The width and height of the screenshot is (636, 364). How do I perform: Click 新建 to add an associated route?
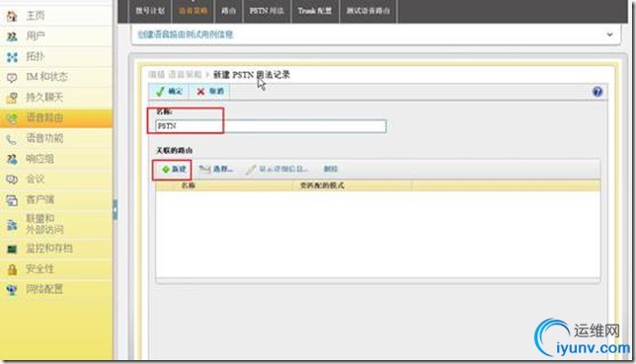(173, 170)
